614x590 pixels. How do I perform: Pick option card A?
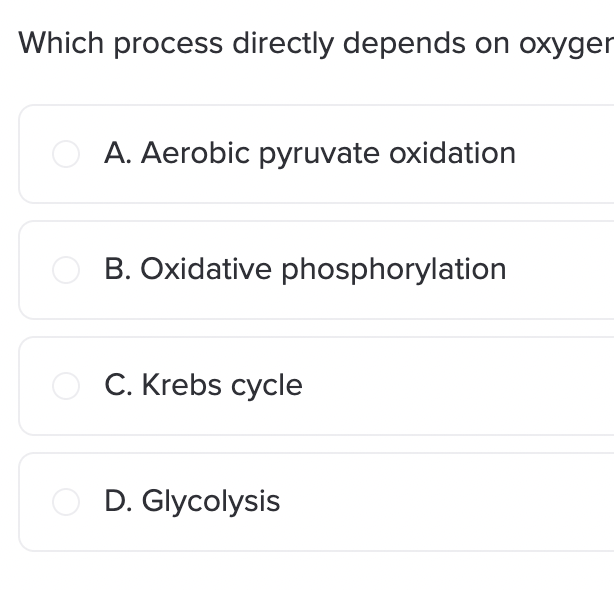point(316,154)
